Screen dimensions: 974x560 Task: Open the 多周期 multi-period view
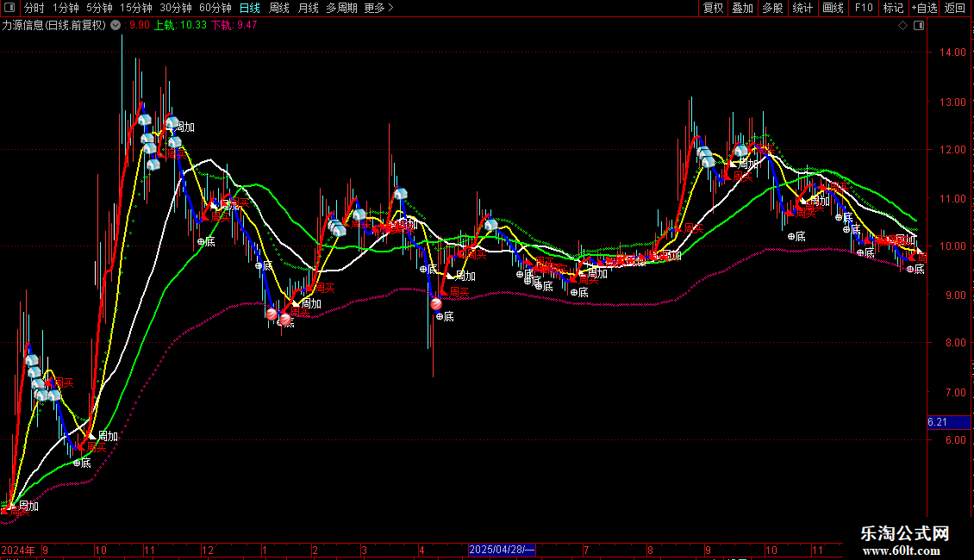[341, 8]
